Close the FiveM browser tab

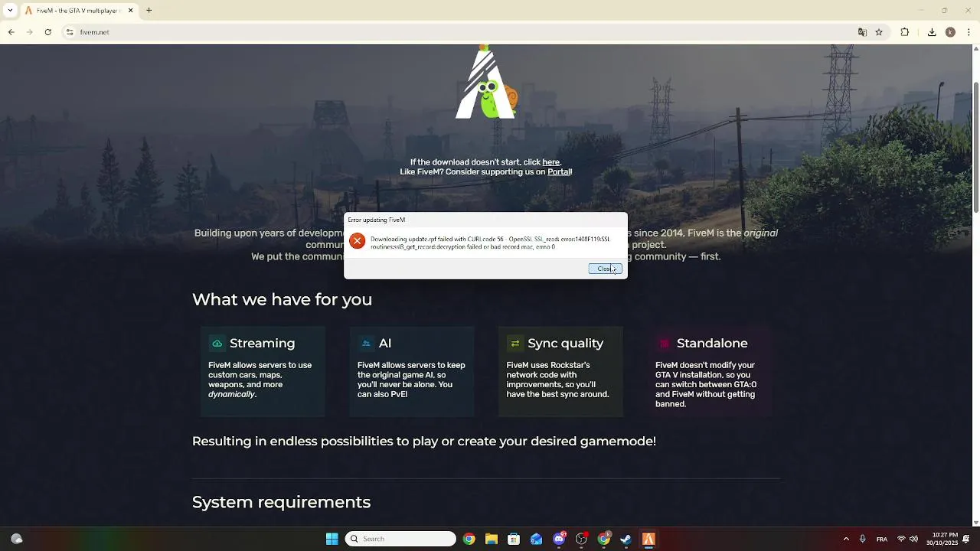tap(130, 11)
